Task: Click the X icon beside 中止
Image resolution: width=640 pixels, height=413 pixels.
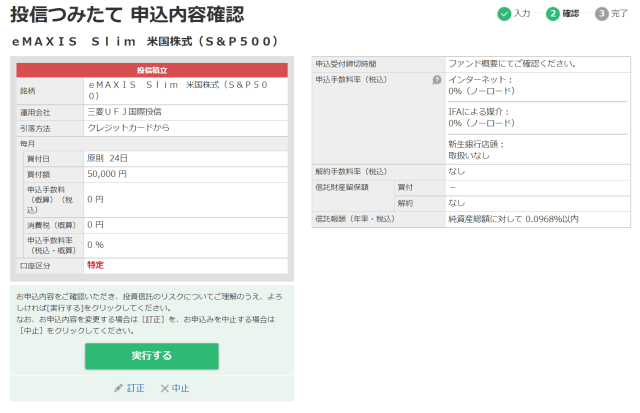Action: pyautogui.click(x=164, y=388)
